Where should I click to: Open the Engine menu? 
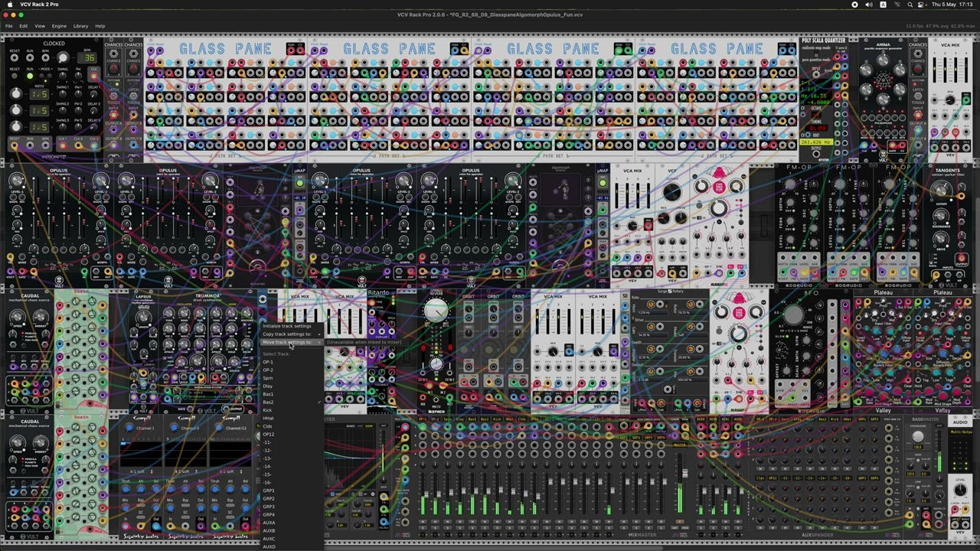[x=59, y=26]
